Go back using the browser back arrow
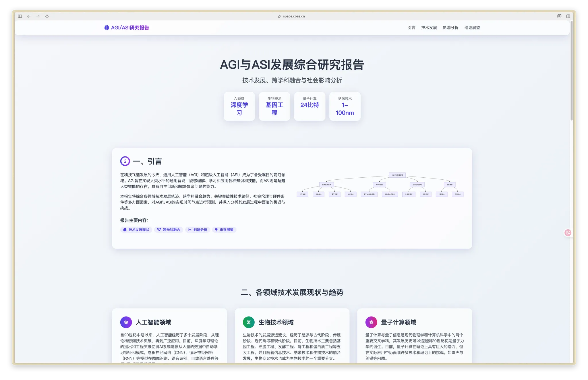Image resolution: width=588 pixels, height=380 pixels. [x=29, y=16]
